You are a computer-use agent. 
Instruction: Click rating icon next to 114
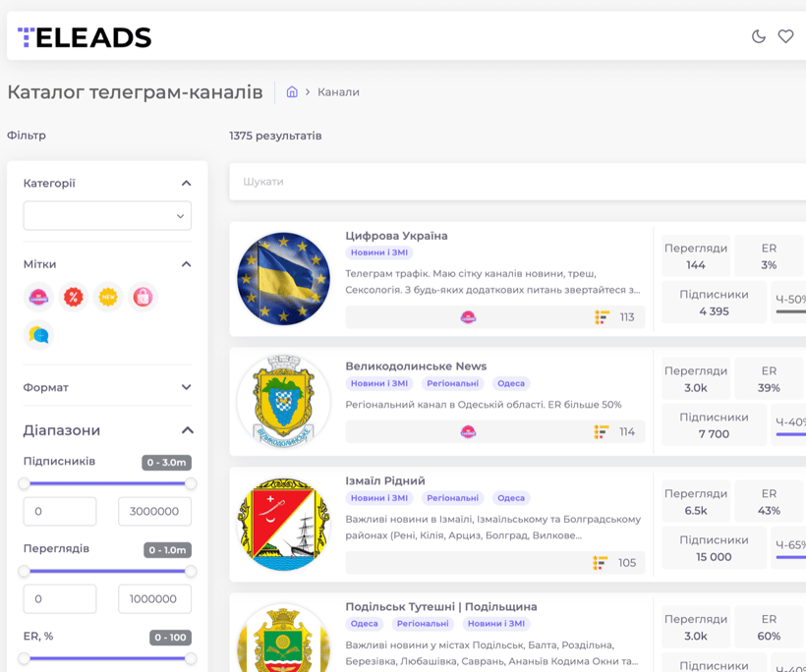pyautogui.click(x=602, y=431)
